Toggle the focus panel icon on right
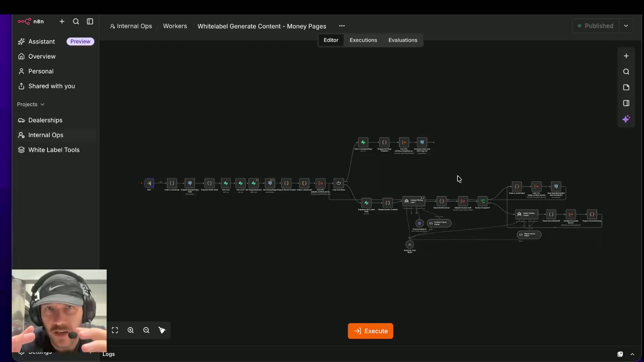Screen dimensions: 644x362 (x=626, y=103)
